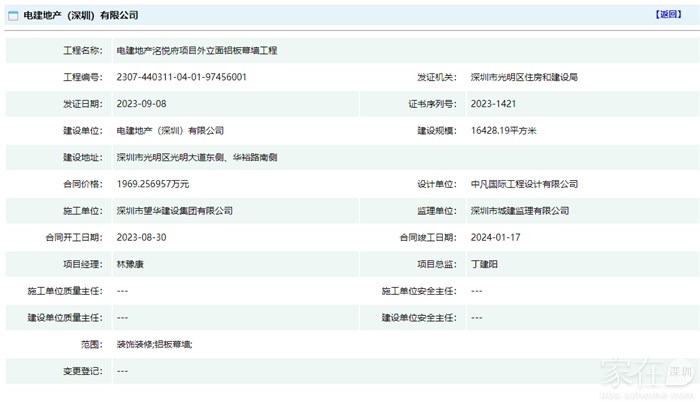Screen dimensions: 700x402
Task: Select design unit 中凡国际工程设计有限公司
Action: 524,185
